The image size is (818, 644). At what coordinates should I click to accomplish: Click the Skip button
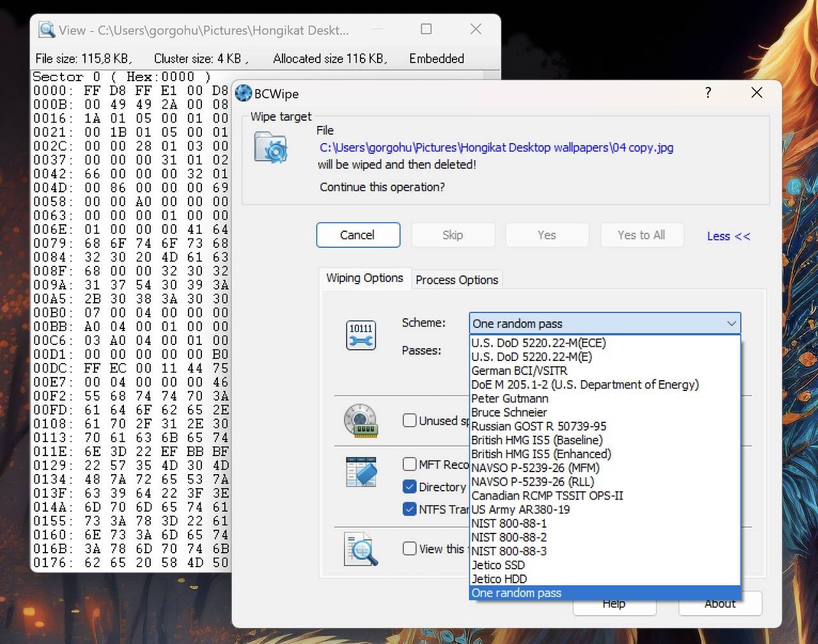(453, 235)
